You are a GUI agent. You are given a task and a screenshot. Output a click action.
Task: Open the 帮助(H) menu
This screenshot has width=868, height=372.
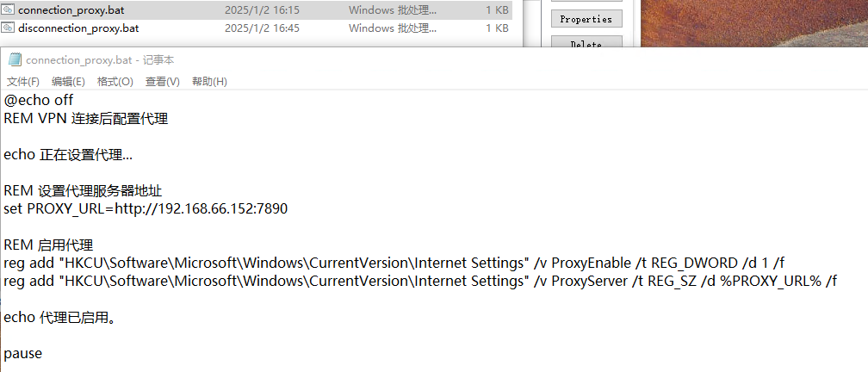click(x=209, y=82)
